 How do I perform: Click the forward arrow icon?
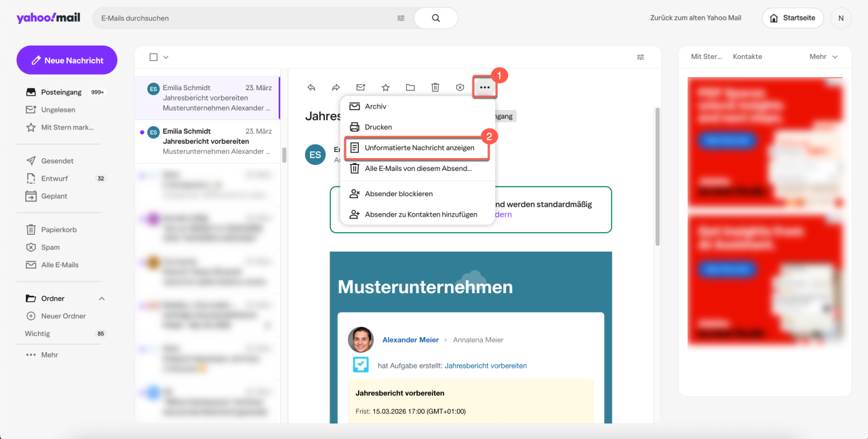click(336, 88)
